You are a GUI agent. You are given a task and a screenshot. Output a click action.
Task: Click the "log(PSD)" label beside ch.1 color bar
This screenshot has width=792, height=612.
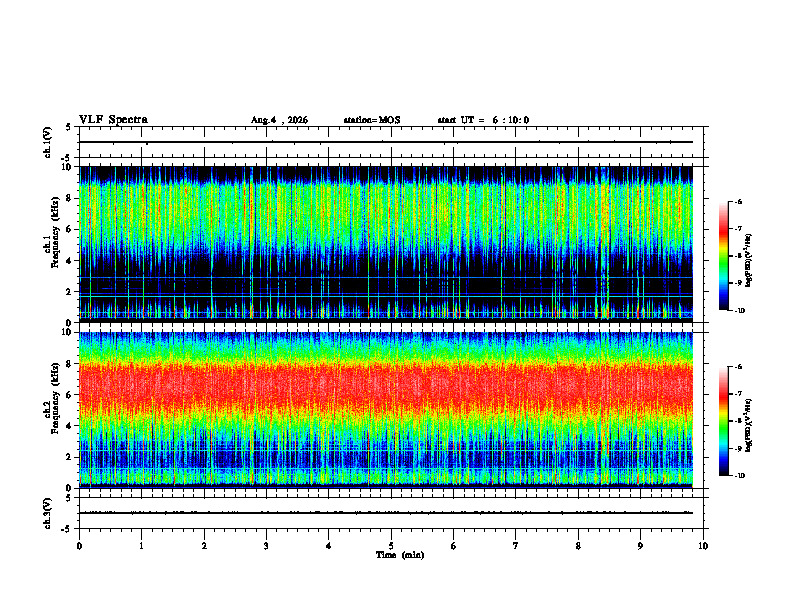click(x=749, y=261)
